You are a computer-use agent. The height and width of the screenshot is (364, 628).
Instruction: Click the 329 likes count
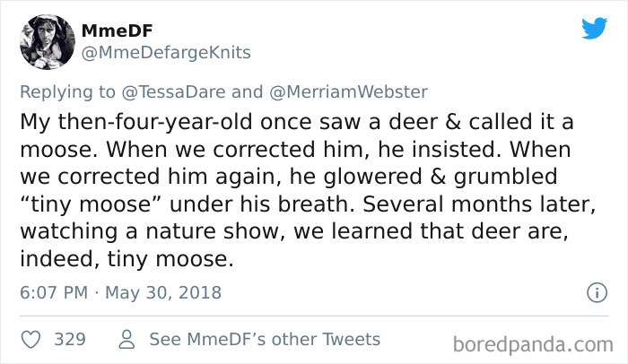tap(69, 339)
